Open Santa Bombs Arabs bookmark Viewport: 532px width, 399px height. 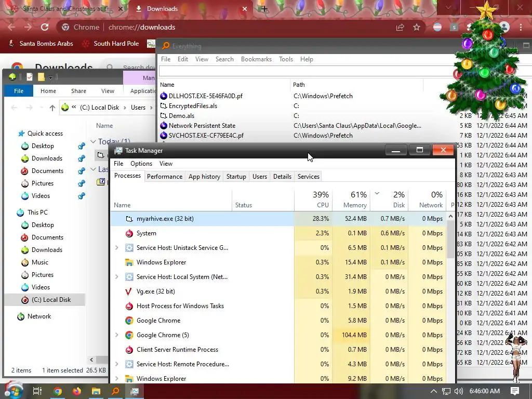pyautogui.click(x=41, y=44)
